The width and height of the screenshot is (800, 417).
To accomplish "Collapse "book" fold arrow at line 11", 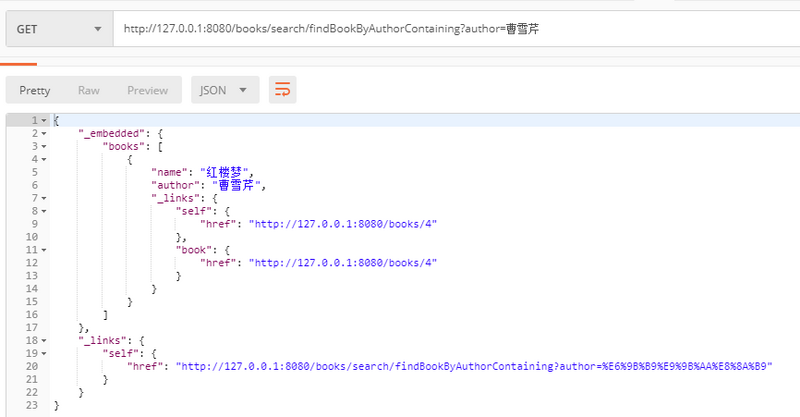I will pyautogui.click(x=44, y=250).
